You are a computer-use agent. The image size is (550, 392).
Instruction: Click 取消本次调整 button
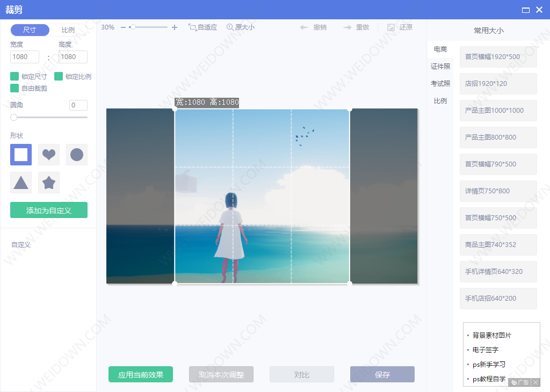pyautogui.click(x=221, y=374)
